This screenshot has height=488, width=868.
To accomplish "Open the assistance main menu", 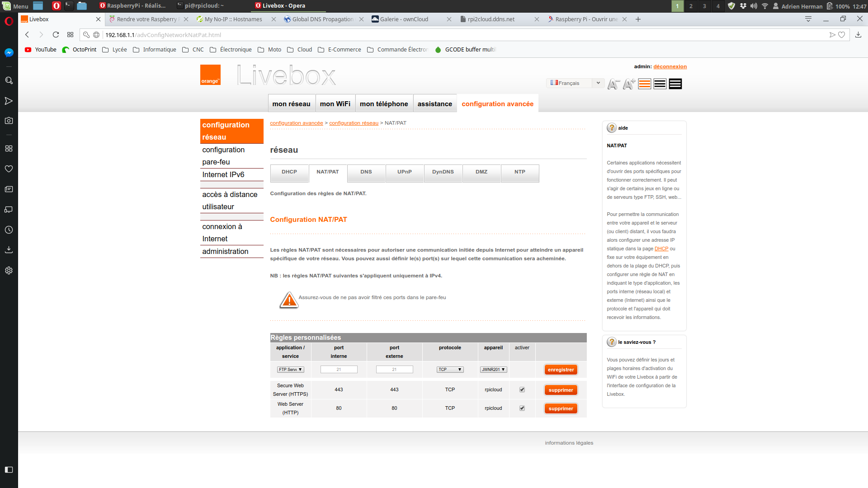I will tap(434, 103).
